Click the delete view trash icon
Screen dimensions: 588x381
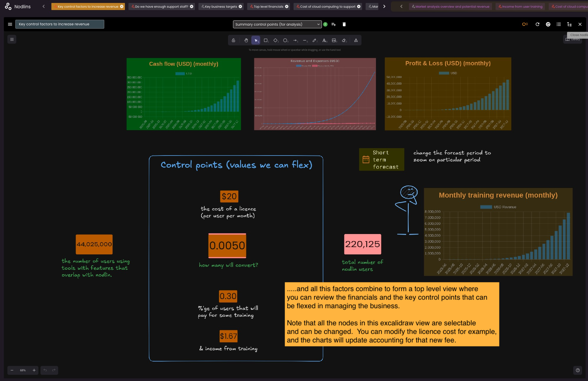click(344, 24)
